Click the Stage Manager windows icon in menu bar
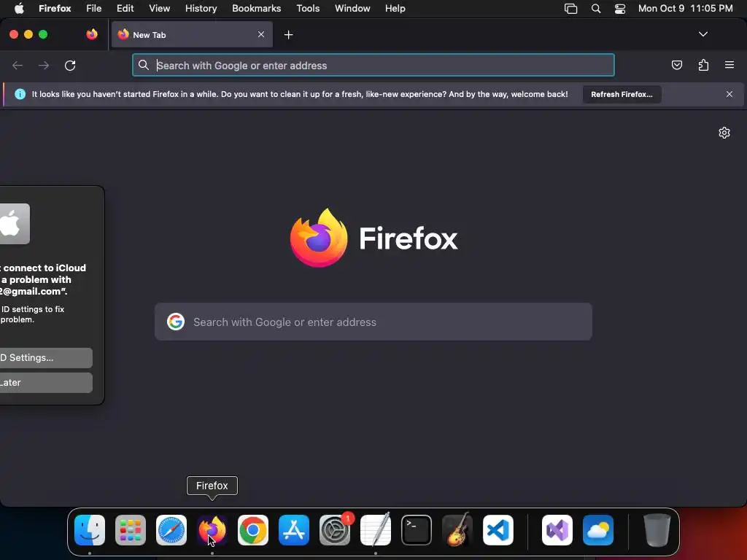The image size is (747, 560). pyautogui.click(x=570, y=9)
